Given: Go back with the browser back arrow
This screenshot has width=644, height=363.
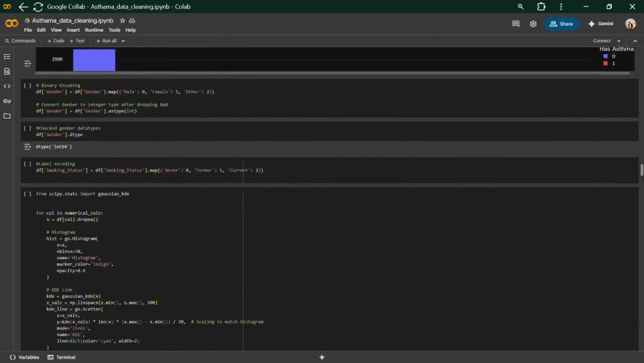Looking at the screenshot, I should click(x=23, y=6).
